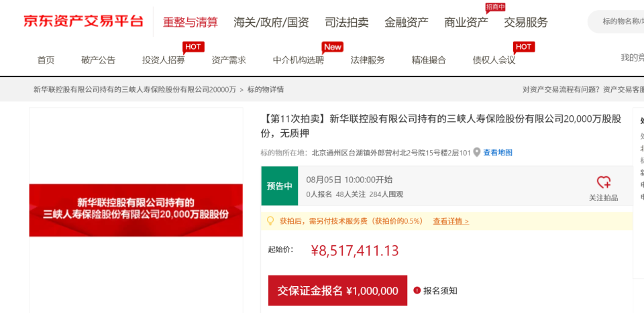
Task: Open the 报名须知 link
Action: pos(440,291)
